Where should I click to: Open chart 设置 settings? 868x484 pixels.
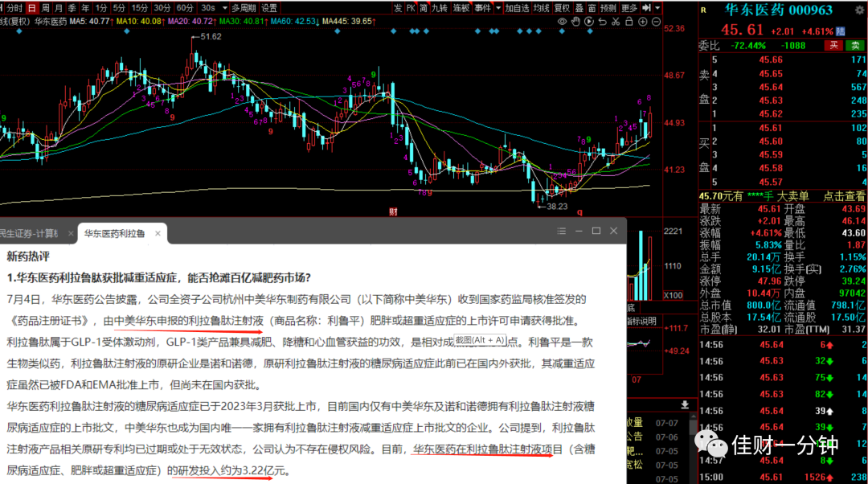[x=269, y=8]
